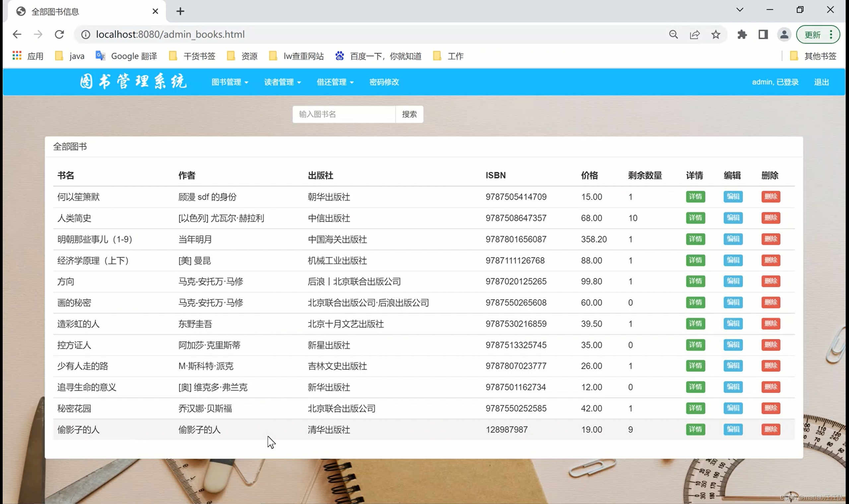Viewport: 849px width, 504px height.
Task: Open the 密码修改 menu item
Action: point(384,82)
